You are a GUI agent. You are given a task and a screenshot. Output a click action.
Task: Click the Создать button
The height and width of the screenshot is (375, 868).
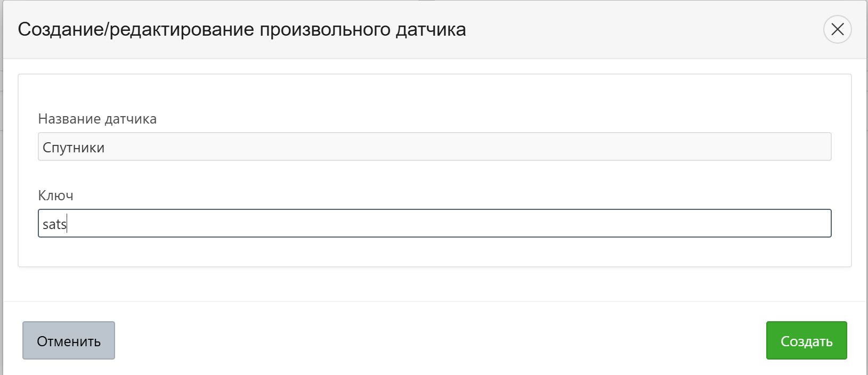pos(806,340)
